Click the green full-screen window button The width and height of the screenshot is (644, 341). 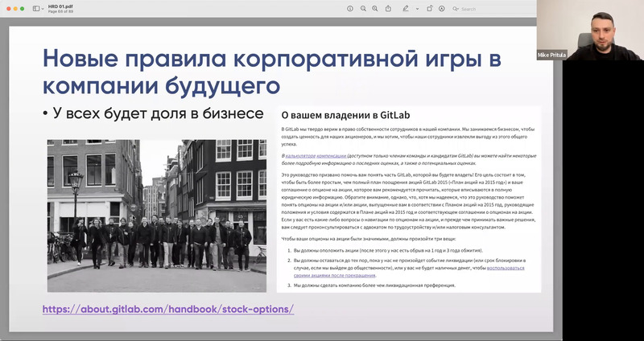(x=22, y=8)
